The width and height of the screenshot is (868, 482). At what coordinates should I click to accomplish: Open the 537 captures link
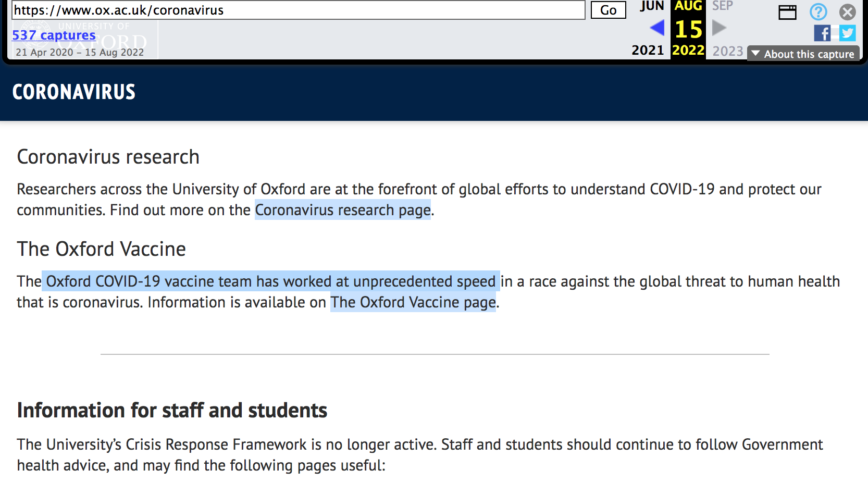[x=54, y=35]
